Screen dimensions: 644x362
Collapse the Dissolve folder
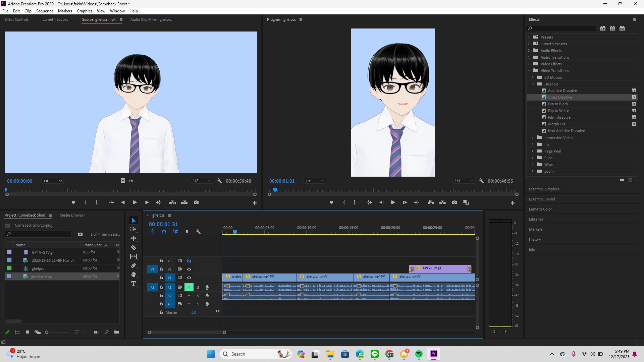533,84
